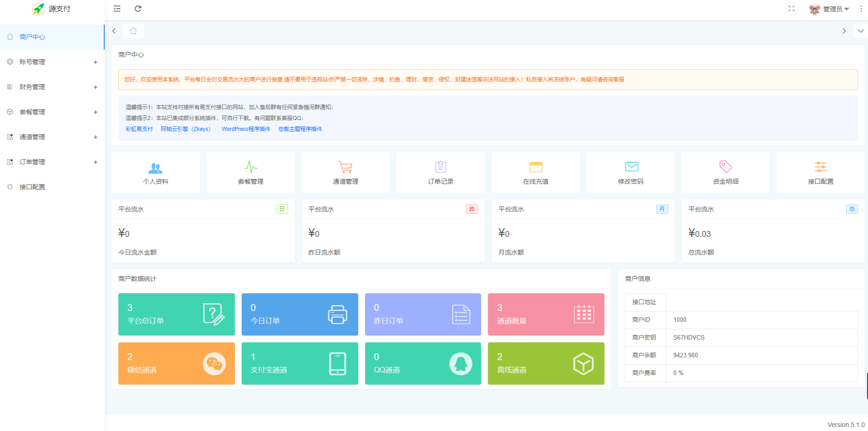This screenshot has height=431, width=868.
Task: Click the 商户信息 panel heading
Action: click(x=638, y=279)
